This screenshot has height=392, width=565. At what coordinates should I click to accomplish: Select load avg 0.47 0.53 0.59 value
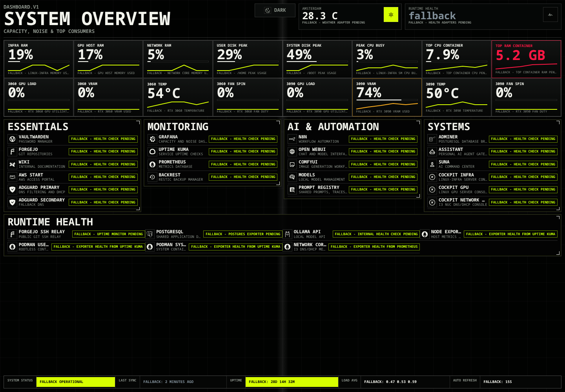[x=390, y=382]
